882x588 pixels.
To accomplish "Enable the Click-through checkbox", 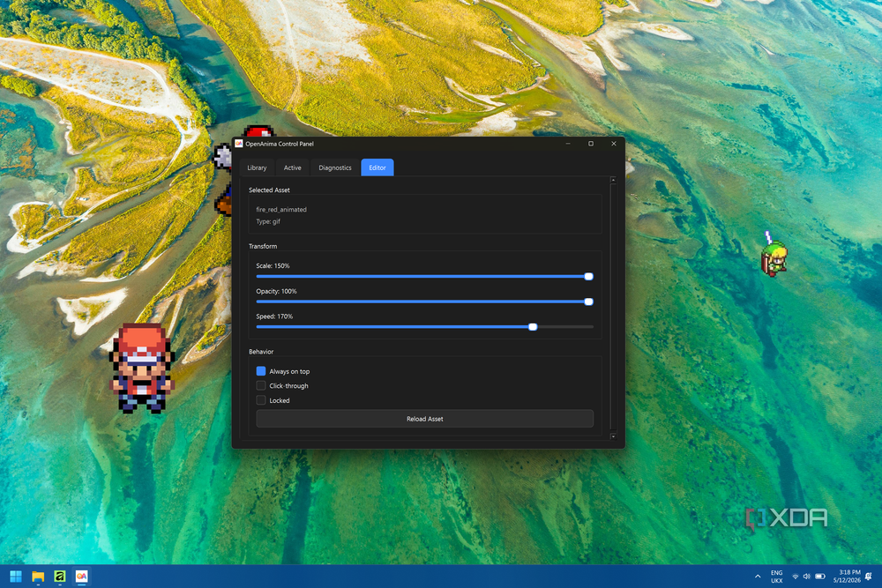I will [x=261, y=385].
